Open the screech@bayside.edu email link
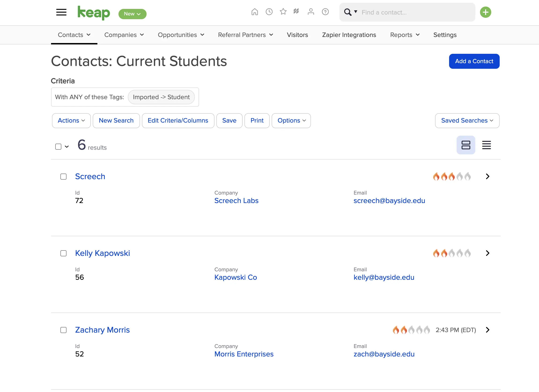 389,201
